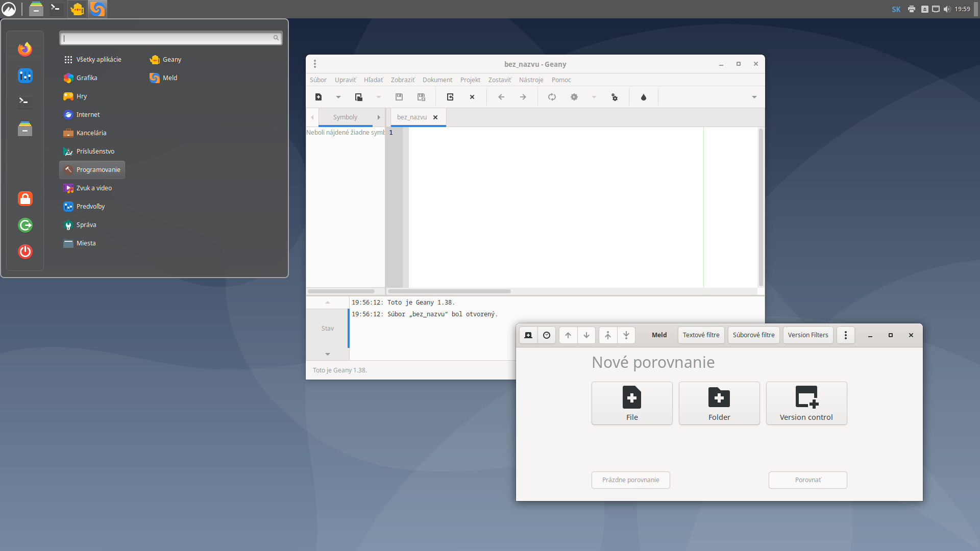Select the Všetky aplikácie category
980x551 pixels.
(x=92, y=60)
